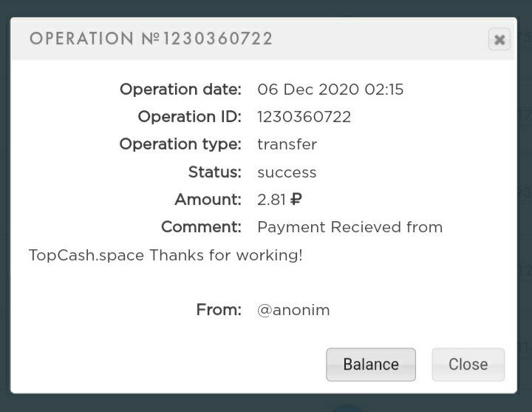Click the Operation ID value 1230360722
The image size is (532, 412).
(304, 117)
